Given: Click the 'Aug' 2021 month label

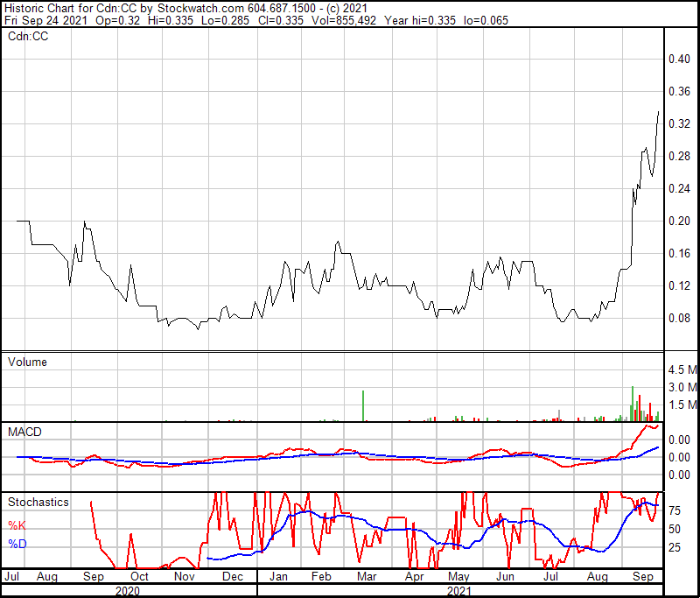Looking at the screenshot, I should 598,577.
